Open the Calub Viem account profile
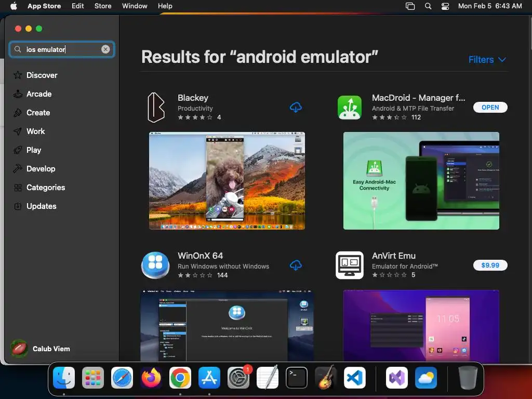 [x=41, y=349]
